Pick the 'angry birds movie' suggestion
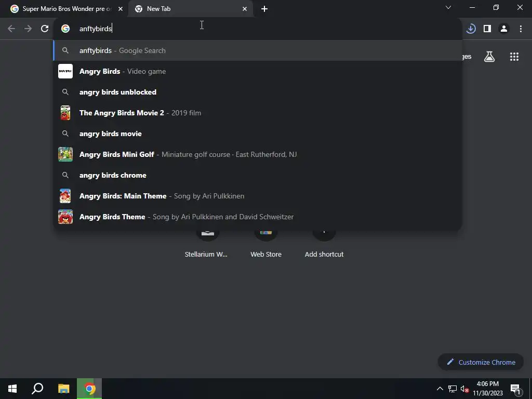 click(x=258, y=134)
